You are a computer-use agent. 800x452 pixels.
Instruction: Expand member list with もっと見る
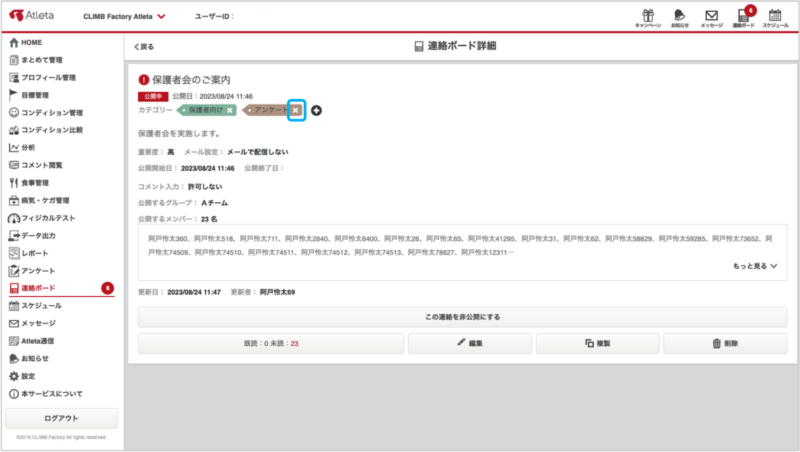pyautogui.click(x=754, y=267)
